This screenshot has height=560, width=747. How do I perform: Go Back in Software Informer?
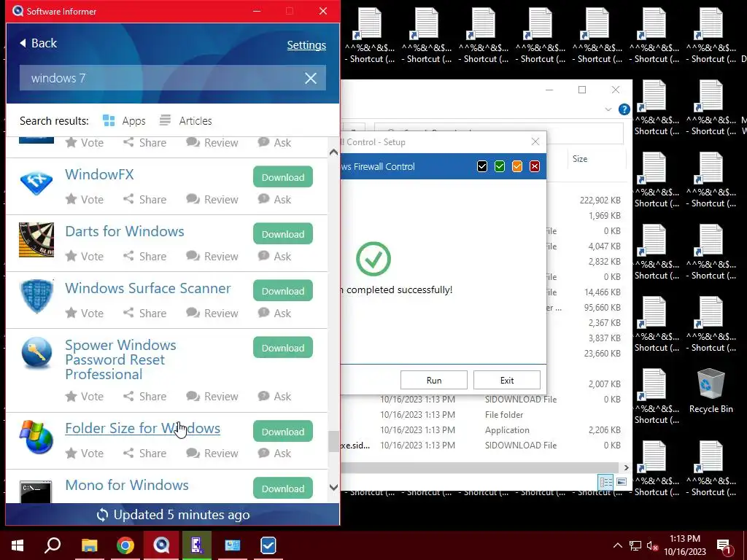pyautogui.click(x=38, y=43)
